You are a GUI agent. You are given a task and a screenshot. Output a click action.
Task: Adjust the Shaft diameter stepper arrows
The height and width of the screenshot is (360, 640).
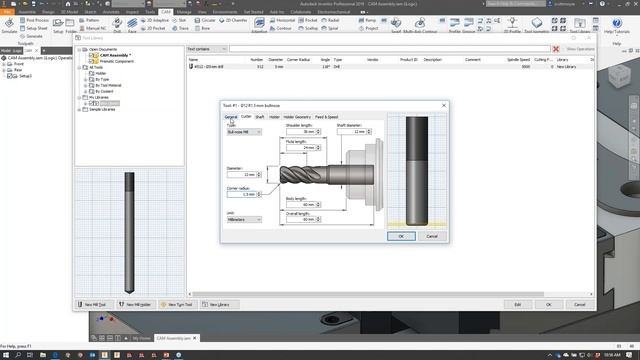click(x=369, y=131)
